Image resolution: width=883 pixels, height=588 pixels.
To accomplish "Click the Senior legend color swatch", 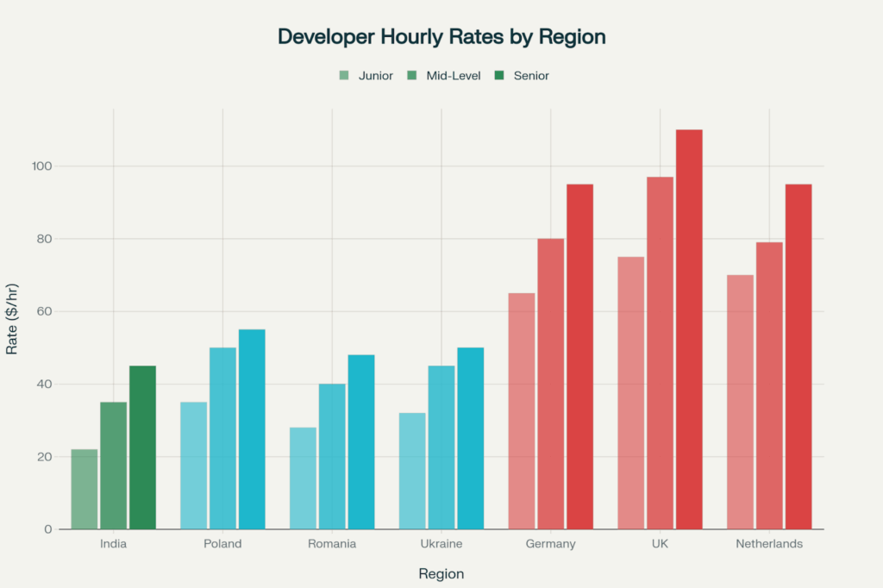I will [499, 76].
